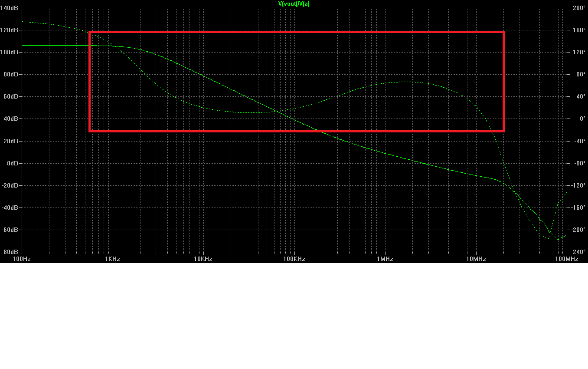This screenshot has height=369, width=588.
Task: Click the 100KHz frequency axis label
Action: 294,259
